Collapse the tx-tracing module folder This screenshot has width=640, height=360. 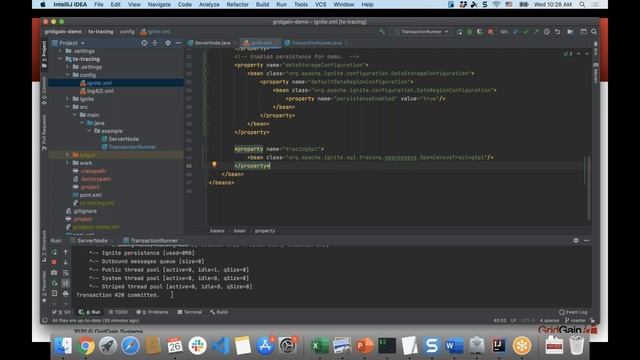tap(60, 59)
